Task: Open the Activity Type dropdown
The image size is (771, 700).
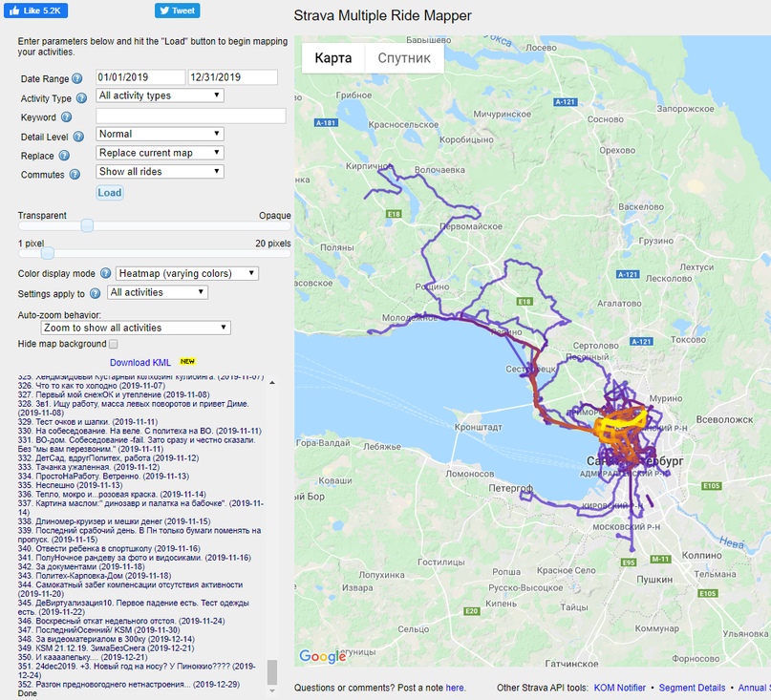Action: [161, 95]
